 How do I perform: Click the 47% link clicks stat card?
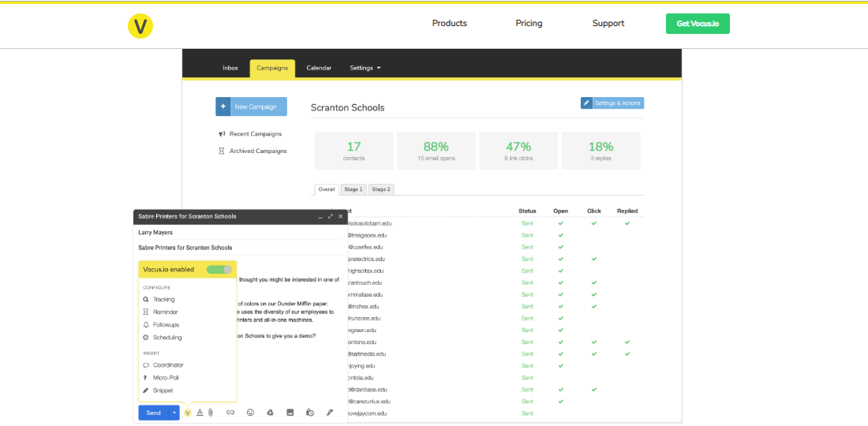point(518,151)
